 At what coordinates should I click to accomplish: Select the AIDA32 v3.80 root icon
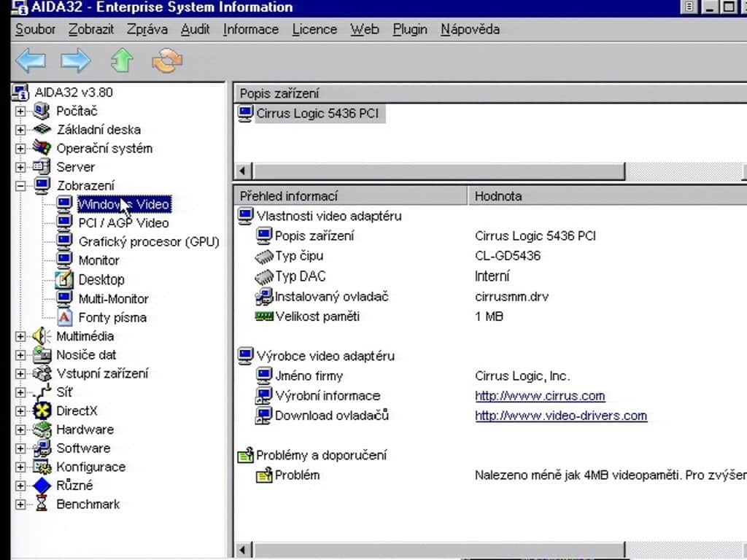click(20, 93)
